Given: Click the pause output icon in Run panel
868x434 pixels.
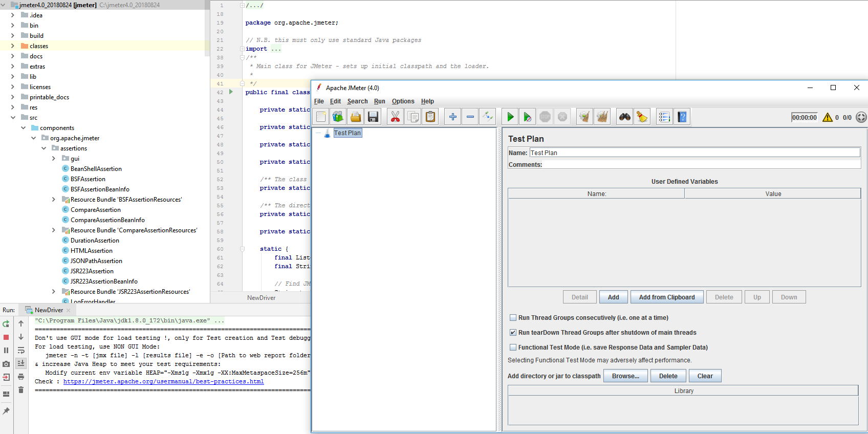Looking at the screenshot, I should point(6,351).
